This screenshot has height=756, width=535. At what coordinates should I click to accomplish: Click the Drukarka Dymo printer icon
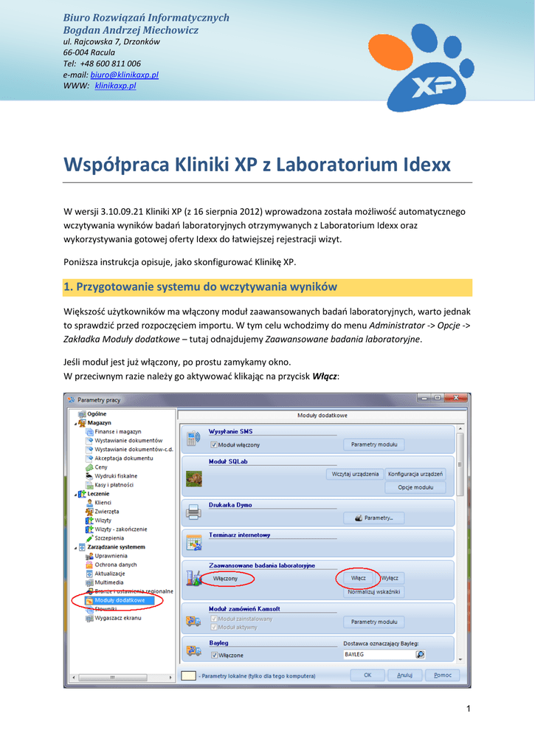(x=193, y=511)
